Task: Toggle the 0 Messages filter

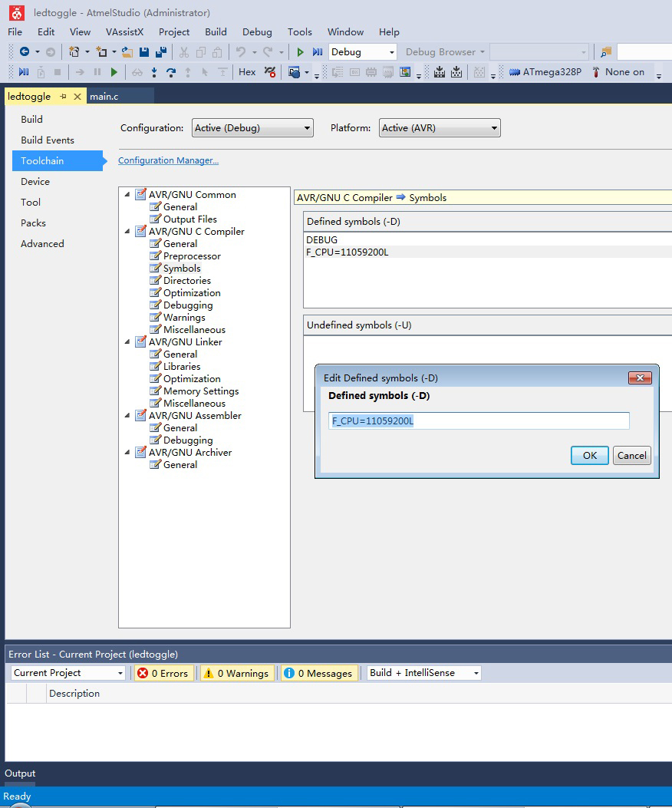Action: pyautogui.click(x=319, y=673)
